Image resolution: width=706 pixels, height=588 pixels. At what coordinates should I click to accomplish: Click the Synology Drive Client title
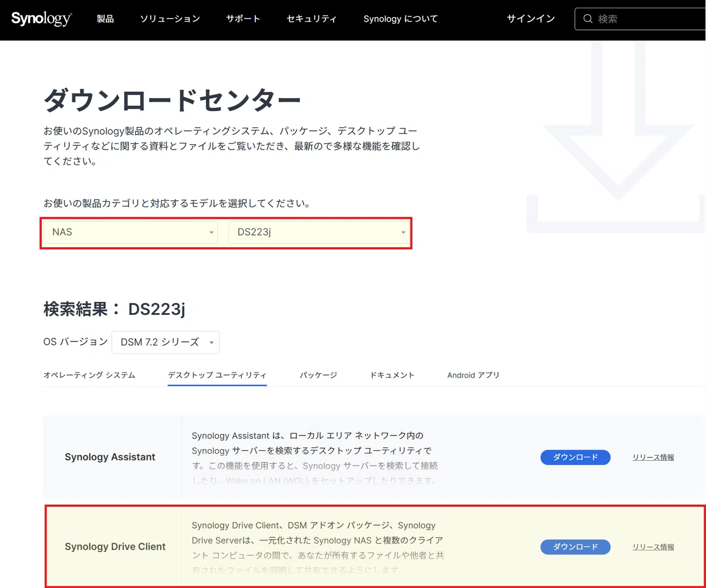click(x=115, y=546)
